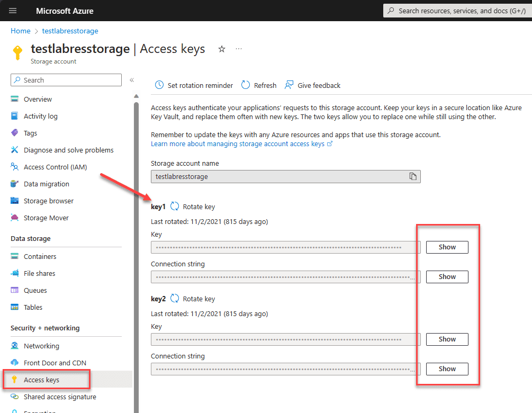532x413 pixels.
Task: Click the sidebar scroll up arrow
Action: point(137,96)
